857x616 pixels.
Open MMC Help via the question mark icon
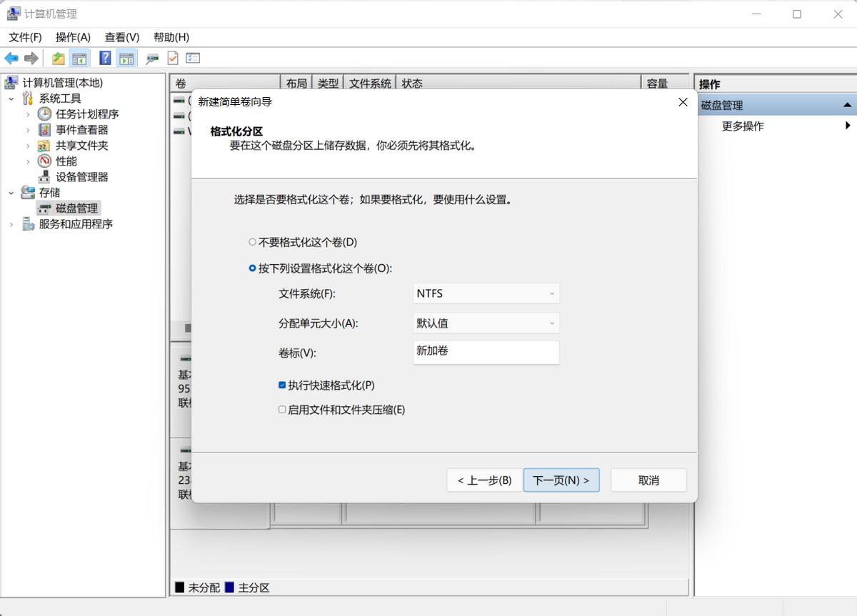pyautogui.click(x=104, y=58)
